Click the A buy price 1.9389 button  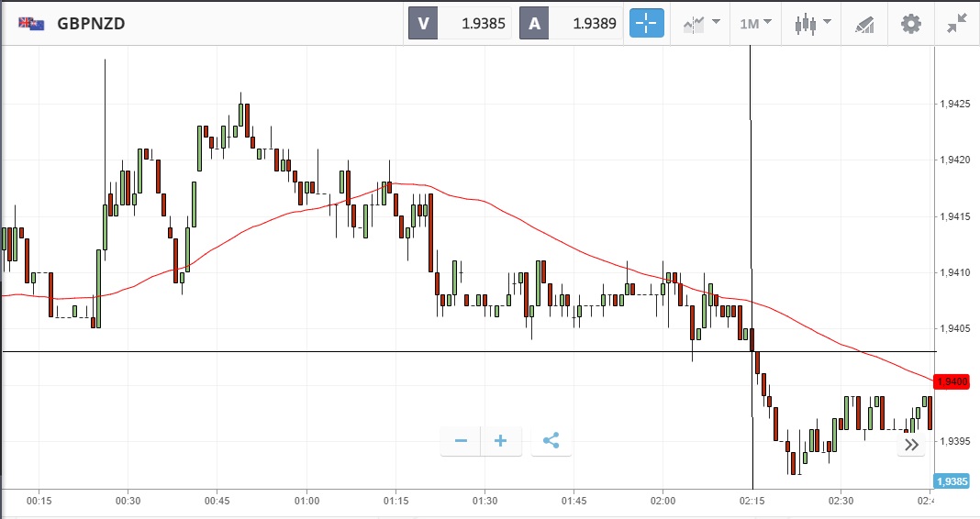click(x=573, y=23)
